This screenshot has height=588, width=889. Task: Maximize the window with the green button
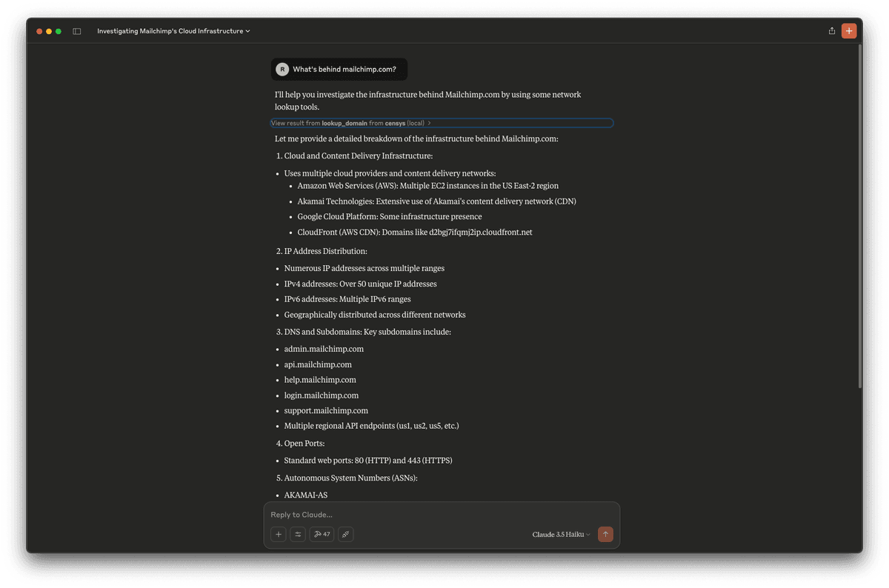tap(59, 31)
